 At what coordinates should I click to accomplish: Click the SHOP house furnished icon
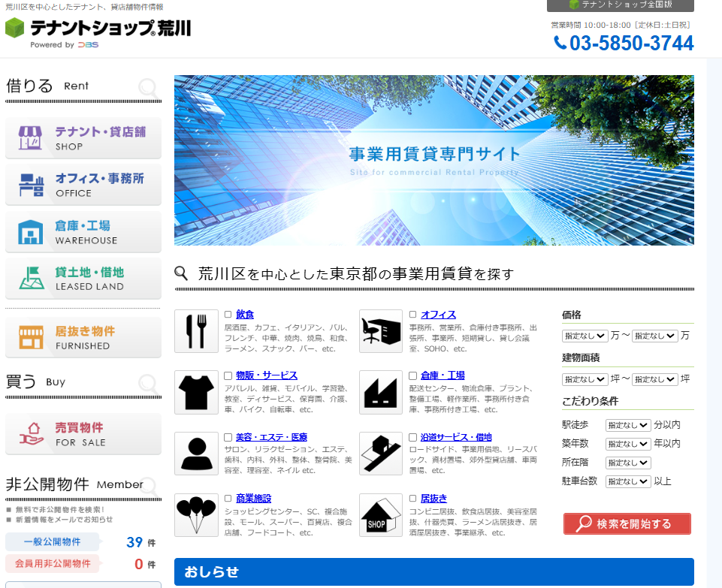pos(381,514)
